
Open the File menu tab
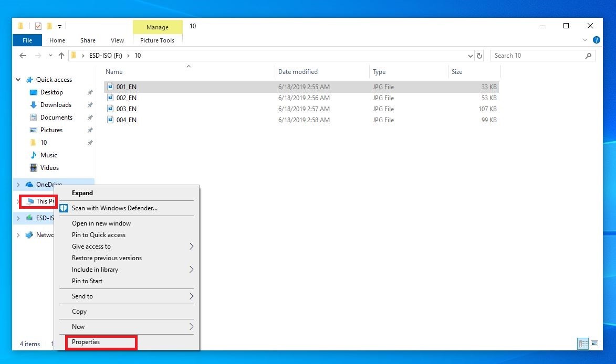(27, 40)
